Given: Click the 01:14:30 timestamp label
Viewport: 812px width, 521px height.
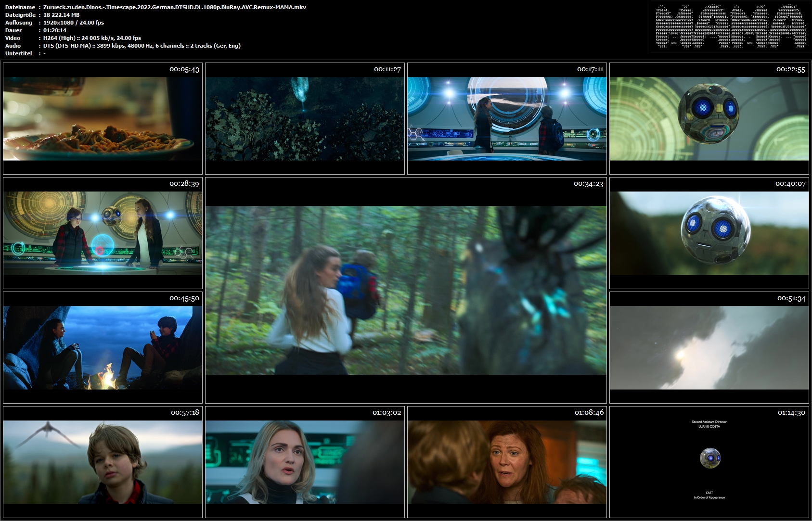Looking at the screenshot, I should click(x=791, y=413).
